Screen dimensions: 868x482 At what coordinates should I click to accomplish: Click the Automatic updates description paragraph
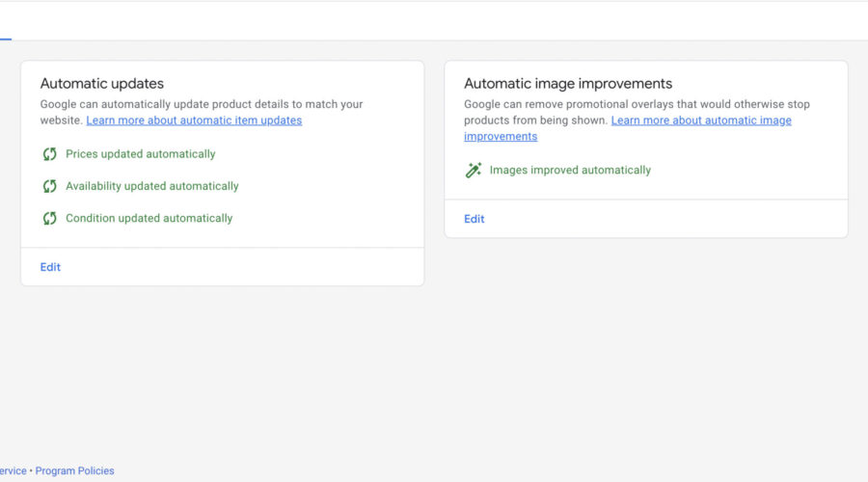tap(202, 104)
